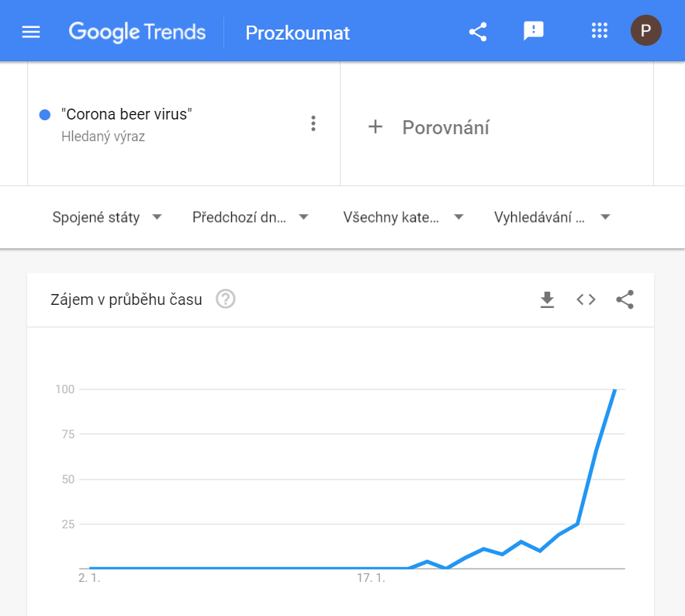Open the Google apps grid

tap(600, 30)
